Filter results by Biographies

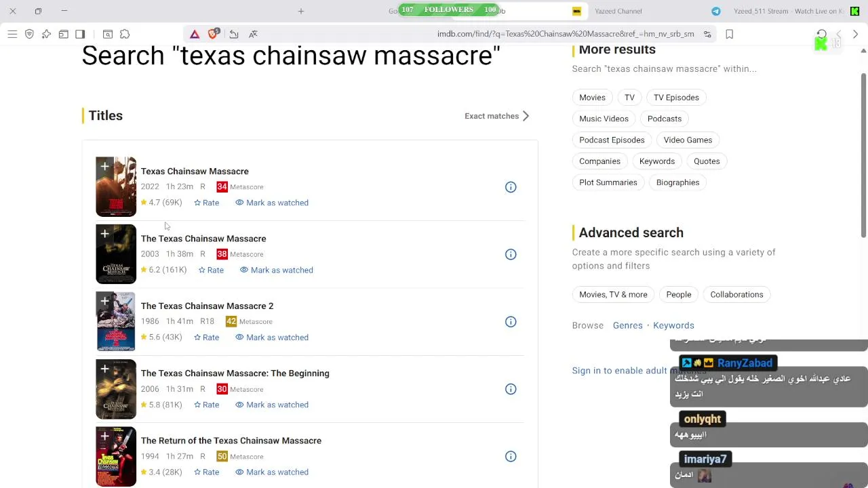click(677, 182)
